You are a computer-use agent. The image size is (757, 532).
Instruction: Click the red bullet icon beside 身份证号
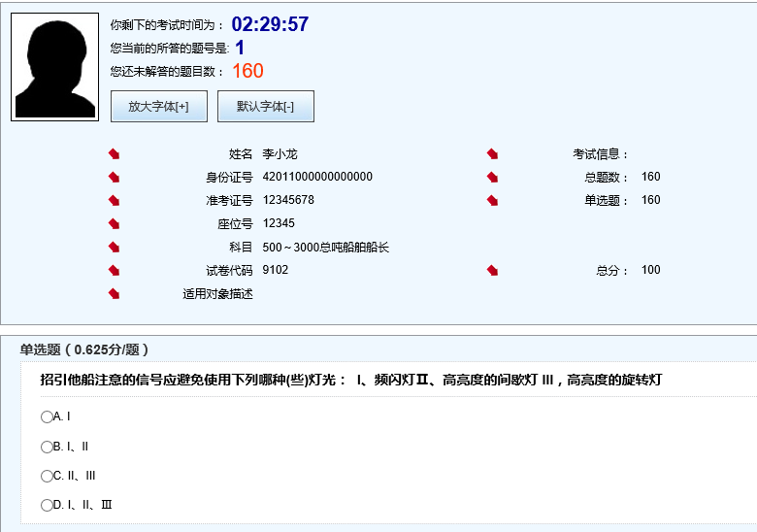point(114,178)
